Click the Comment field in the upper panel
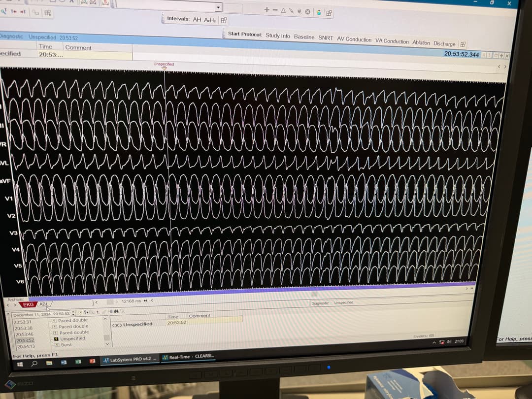 (98, 55)
